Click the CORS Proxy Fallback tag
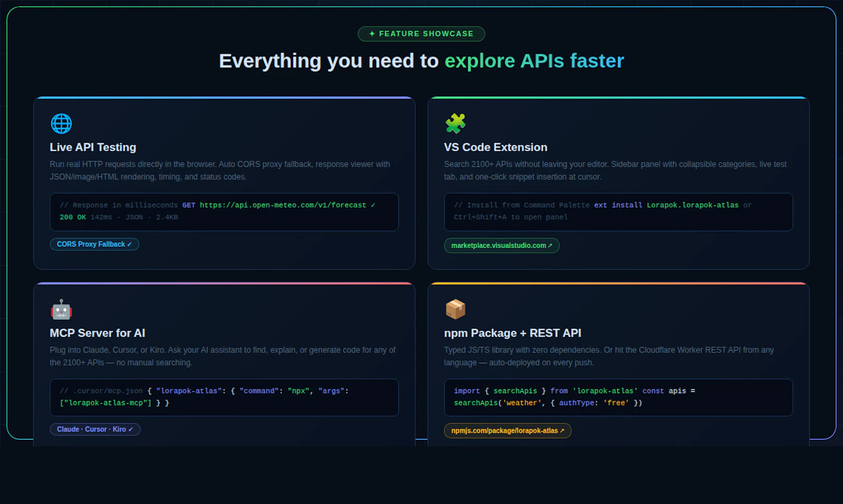Screen dimensions: 843x504 [94, 244]
